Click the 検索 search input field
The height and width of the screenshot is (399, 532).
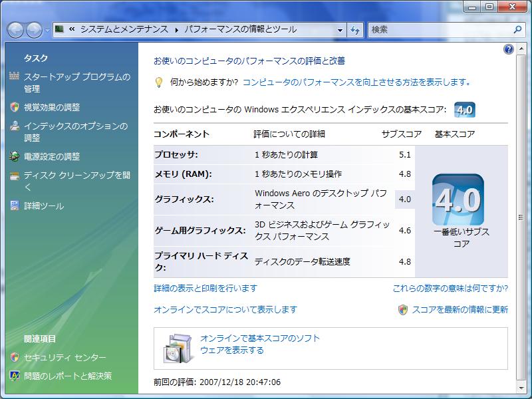pyautogui.click(x=440, y=30)
